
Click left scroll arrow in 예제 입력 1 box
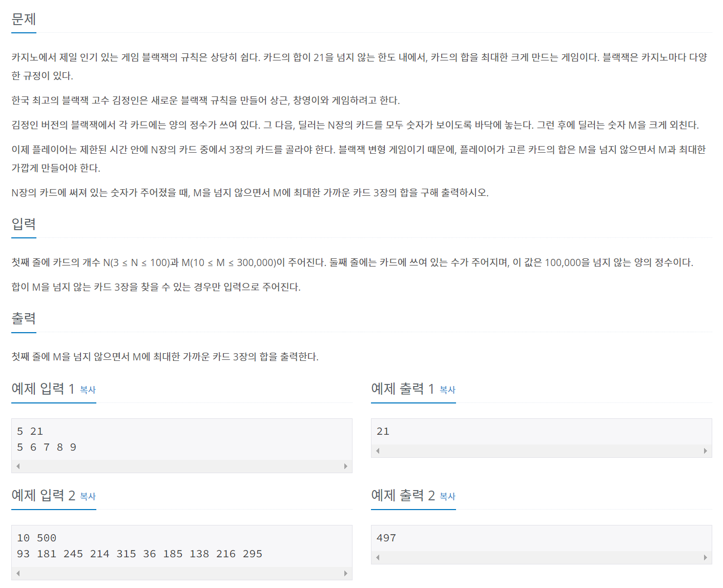pos(18,466)
